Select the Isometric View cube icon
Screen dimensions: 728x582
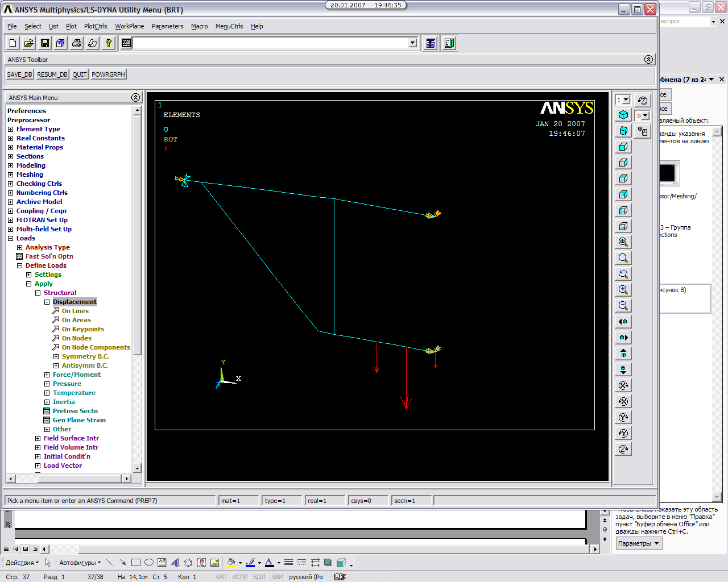click(x=623, y=115)
